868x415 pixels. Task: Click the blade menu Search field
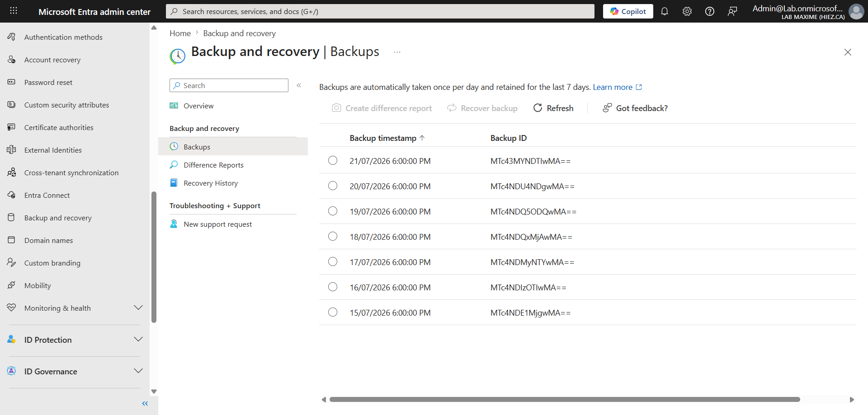point(229,85)
